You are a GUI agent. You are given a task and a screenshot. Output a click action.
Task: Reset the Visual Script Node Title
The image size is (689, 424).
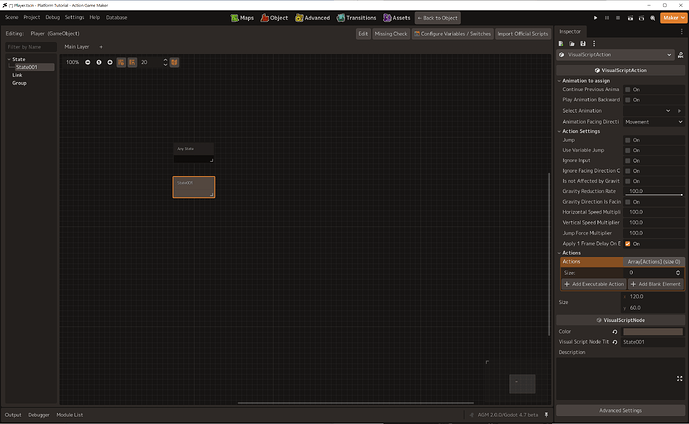click(x=615, y=342)
